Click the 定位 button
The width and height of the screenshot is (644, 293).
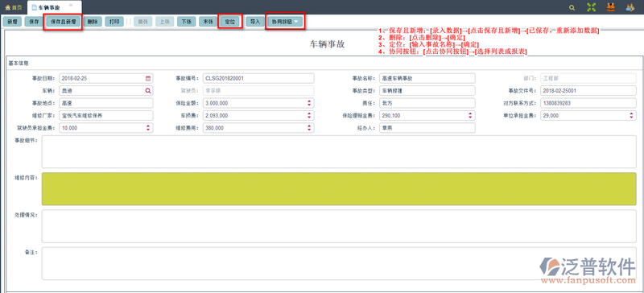pyautogui.click(x=230, y=22)
